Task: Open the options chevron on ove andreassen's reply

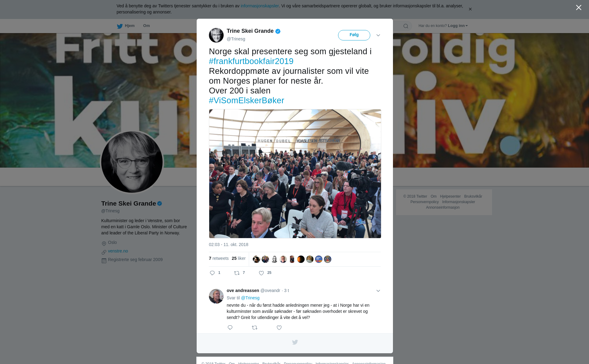Action: (x=378, y=291)
